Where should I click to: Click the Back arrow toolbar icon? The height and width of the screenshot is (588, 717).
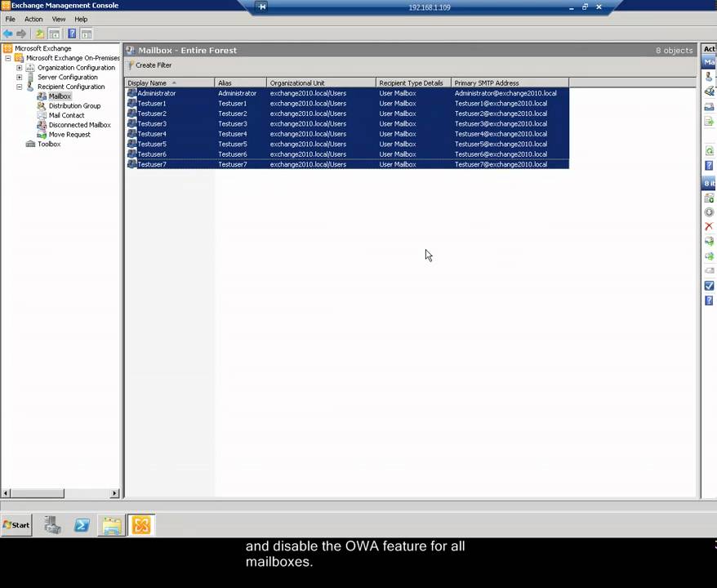click(x=8, y=33)
